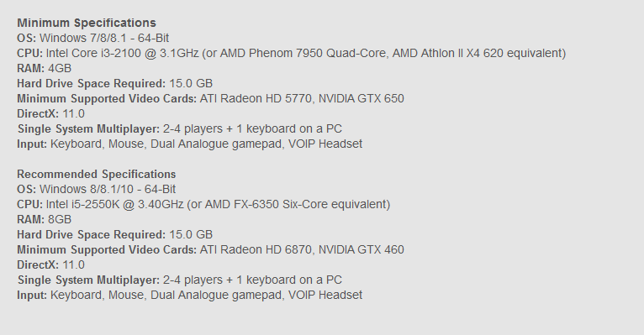Click the recommended OS Windows 8/8.1/10 line

(x=96, y=190)
